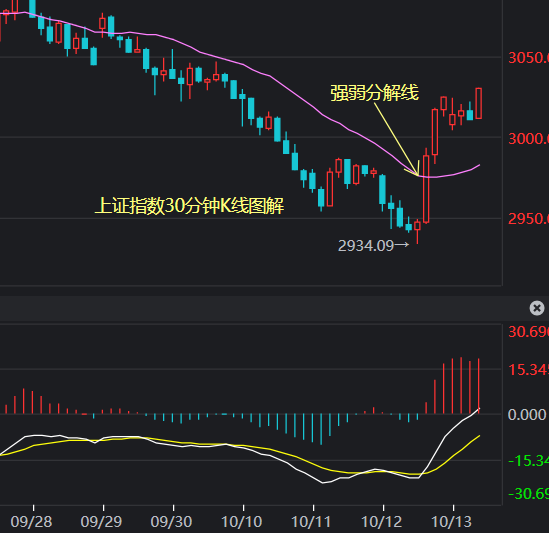Close the MACD indicator panel

(537, 308)
